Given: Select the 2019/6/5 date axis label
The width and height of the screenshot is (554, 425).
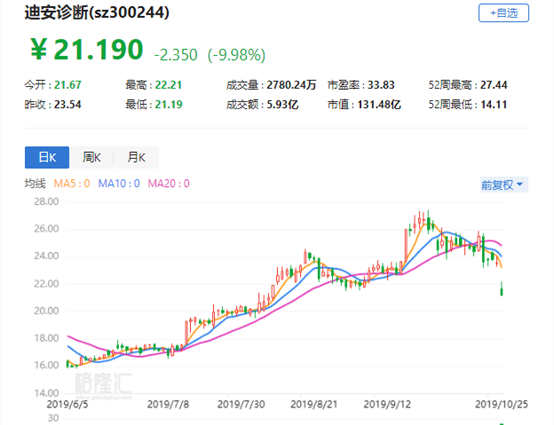Looking at the screenshot, I should [x=67, y=404].
